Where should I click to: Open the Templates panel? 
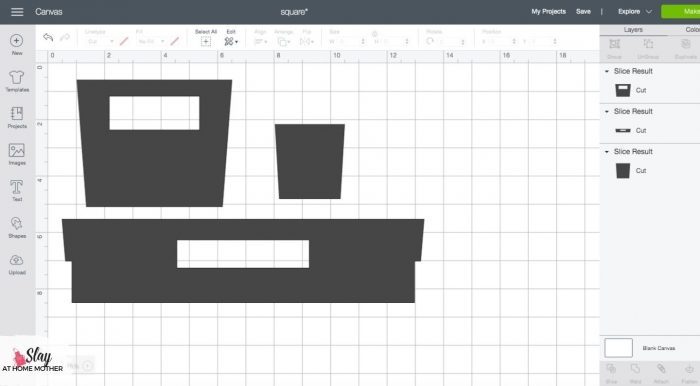[17, 81]
